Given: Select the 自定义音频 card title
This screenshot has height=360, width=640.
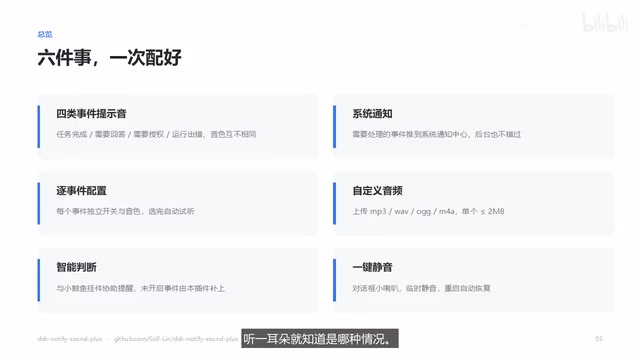Looking at the screenshot, I should point(378,191).
